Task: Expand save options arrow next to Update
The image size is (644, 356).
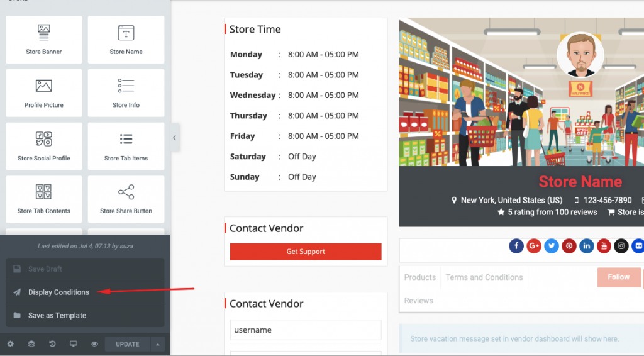Action: (158, 344)
